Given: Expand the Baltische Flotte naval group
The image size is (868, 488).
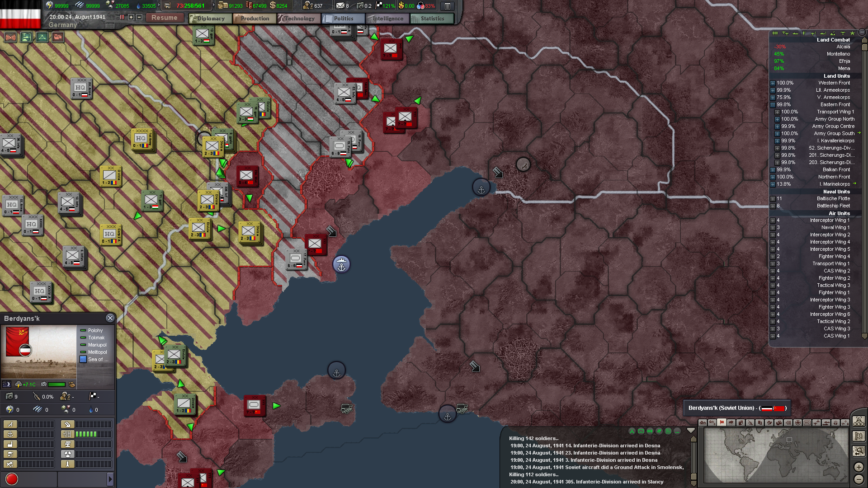Looking at the screenshot, I should point(773,199).
